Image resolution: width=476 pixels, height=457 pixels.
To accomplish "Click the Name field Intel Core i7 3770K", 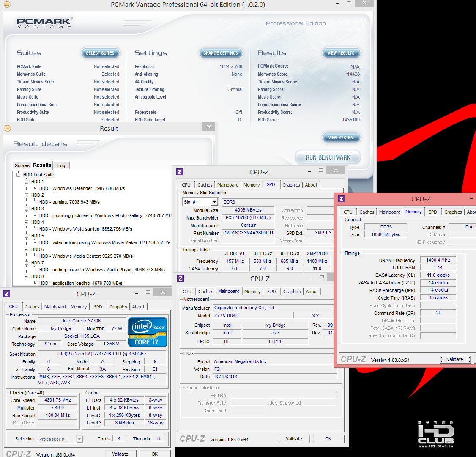I will [x=82, y=321].
